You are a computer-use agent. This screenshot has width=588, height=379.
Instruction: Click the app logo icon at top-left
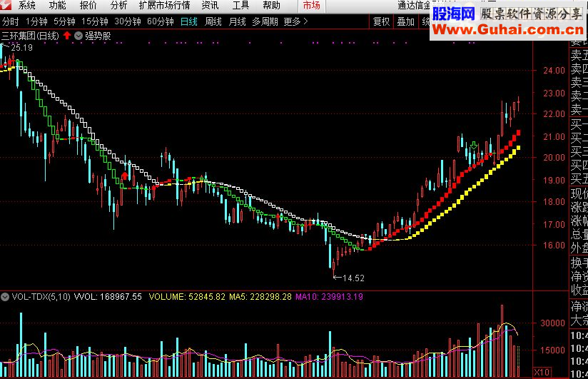click(6, 5)
